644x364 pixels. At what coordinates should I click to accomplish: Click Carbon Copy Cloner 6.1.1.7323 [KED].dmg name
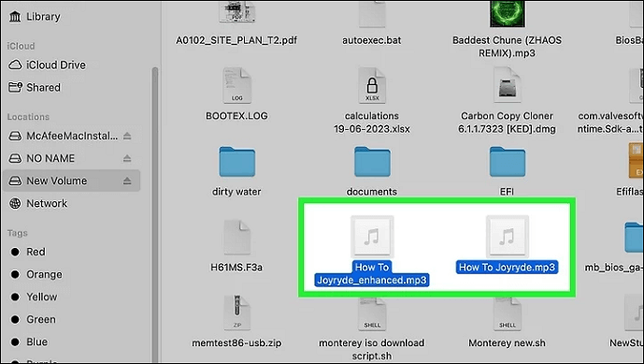pos(508,123)
